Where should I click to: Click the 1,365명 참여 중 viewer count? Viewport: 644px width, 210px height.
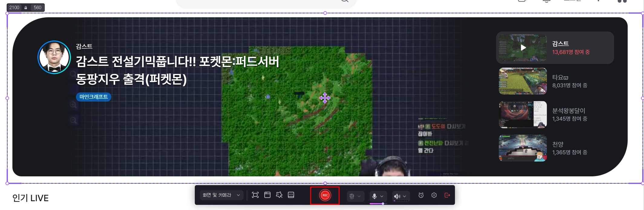click(x=570, y=152)
